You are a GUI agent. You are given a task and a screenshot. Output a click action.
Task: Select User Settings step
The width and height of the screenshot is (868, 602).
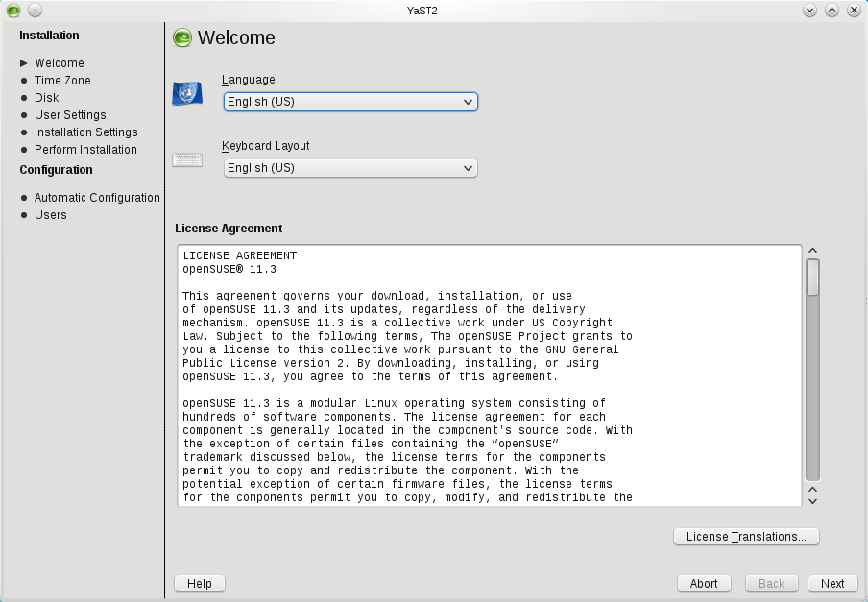70,115
